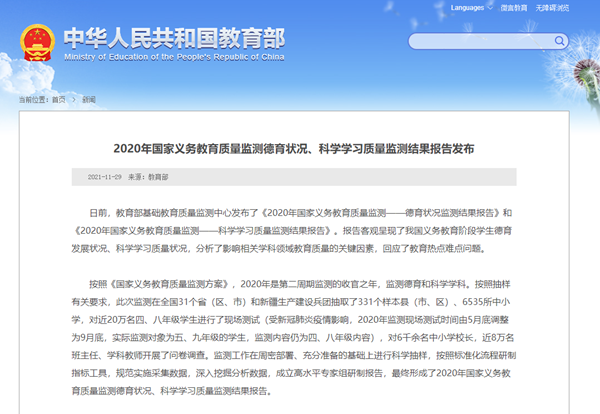Screen dimensions: 600x414
Task: Click the national emblem logo
Action: (32, 41)
